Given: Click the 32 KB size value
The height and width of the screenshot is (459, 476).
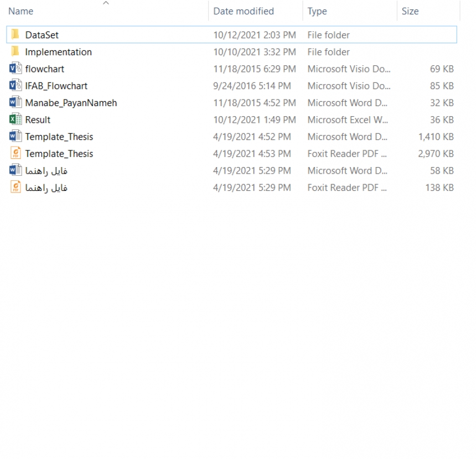Looking at the screenshot, I should click(442, 103).
